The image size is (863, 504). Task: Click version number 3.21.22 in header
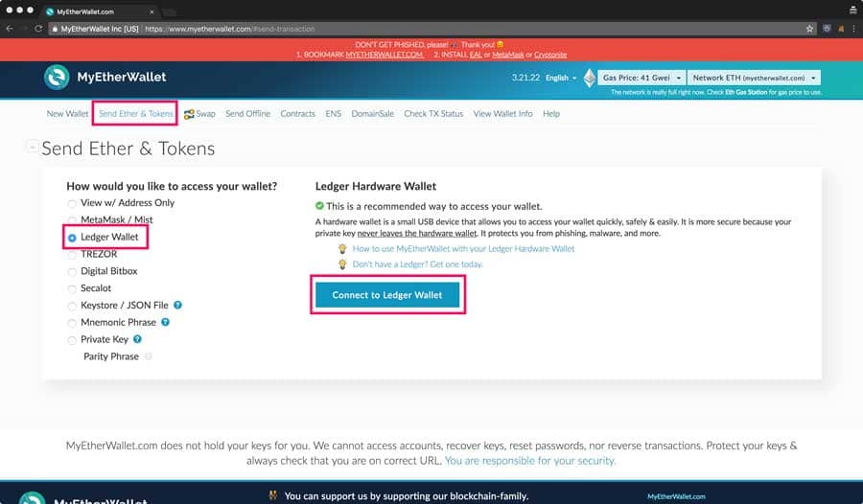point(525,78)
